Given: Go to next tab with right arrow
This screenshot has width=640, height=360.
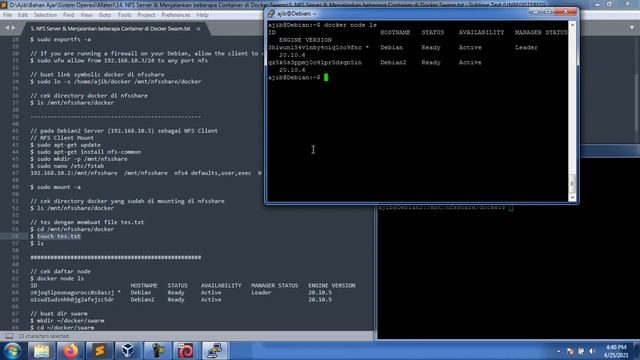Looking at the screenshot, I should 13,28.
